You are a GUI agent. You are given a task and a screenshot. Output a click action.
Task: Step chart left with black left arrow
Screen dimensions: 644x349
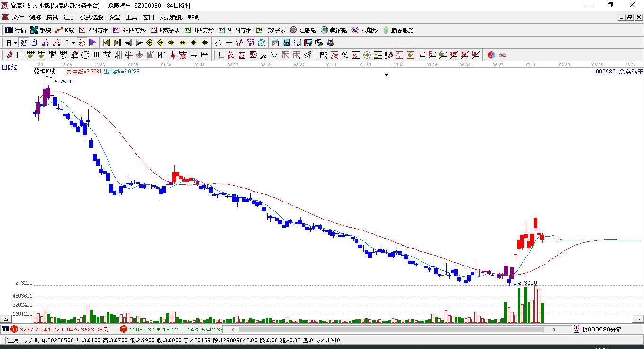(128, 43)
